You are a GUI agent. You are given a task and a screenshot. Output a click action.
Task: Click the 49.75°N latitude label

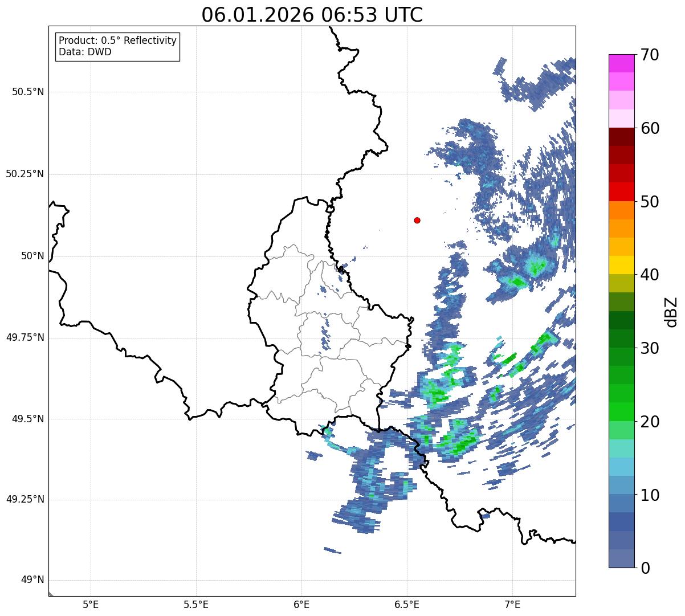25,337
